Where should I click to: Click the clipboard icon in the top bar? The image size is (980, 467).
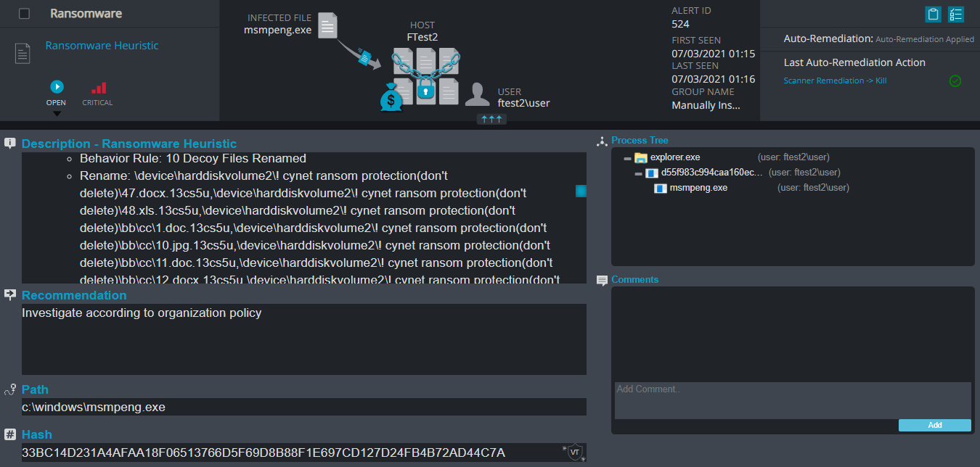[x=933, y=14]
